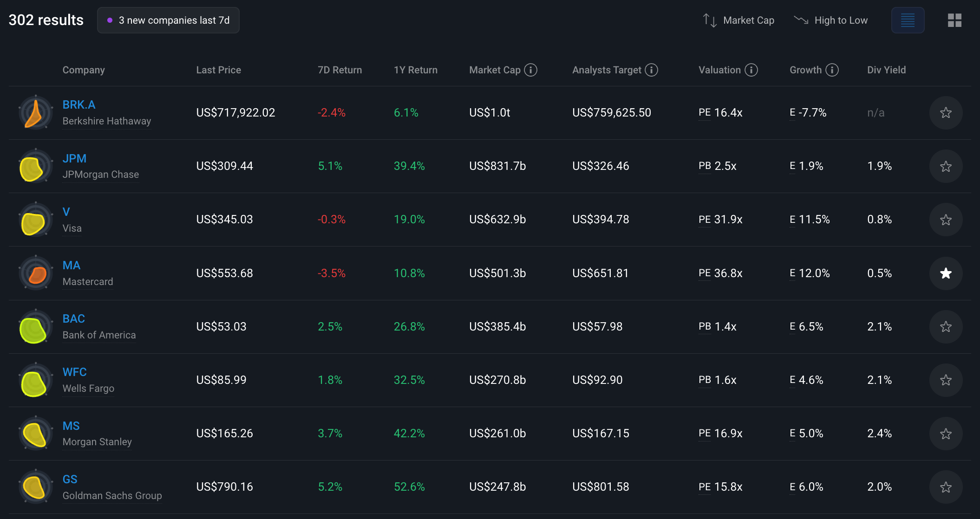
Task: Open Market Cap info icon
Action: [530, 70]
